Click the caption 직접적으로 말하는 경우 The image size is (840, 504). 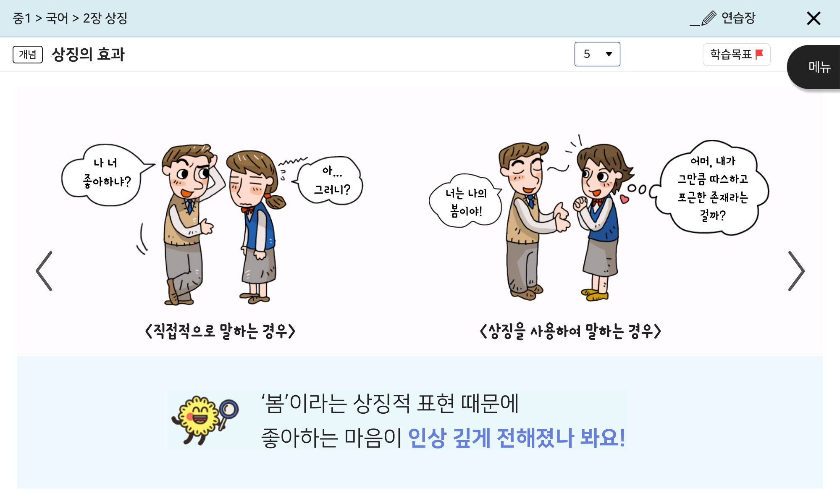[220, 331]
